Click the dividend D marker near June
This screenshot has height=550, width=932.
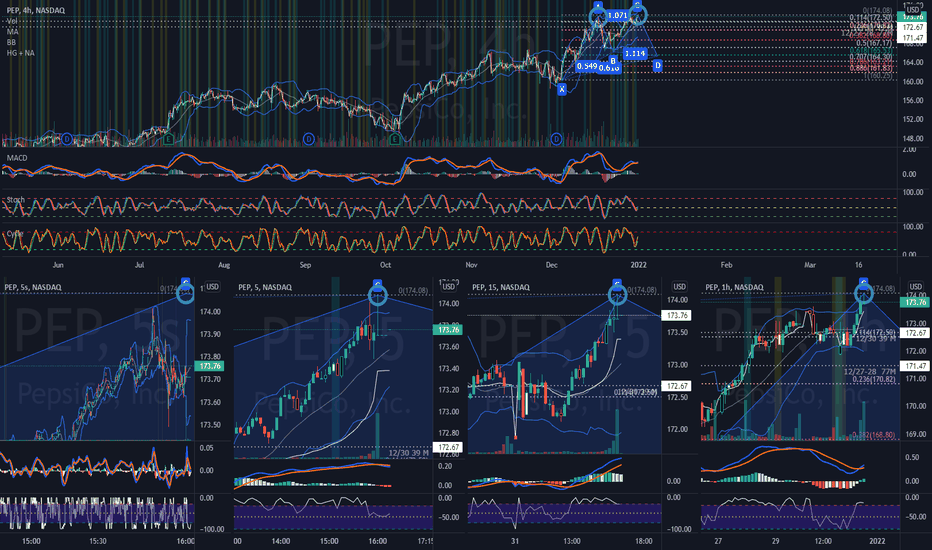(x=67, y=139)
